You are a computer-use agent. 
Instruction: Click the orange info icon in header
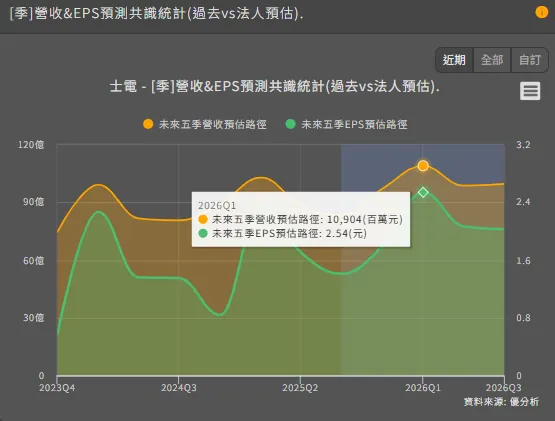click(541, 12)
